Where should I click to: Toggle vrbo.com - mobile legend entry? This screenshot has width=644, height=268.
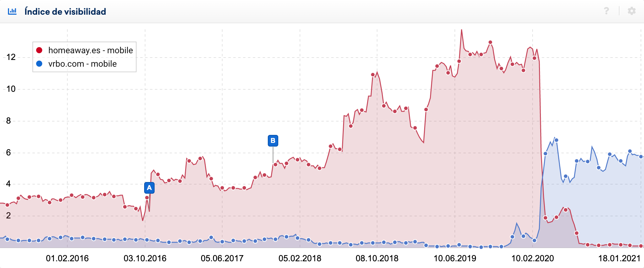[x=82, y=64]
